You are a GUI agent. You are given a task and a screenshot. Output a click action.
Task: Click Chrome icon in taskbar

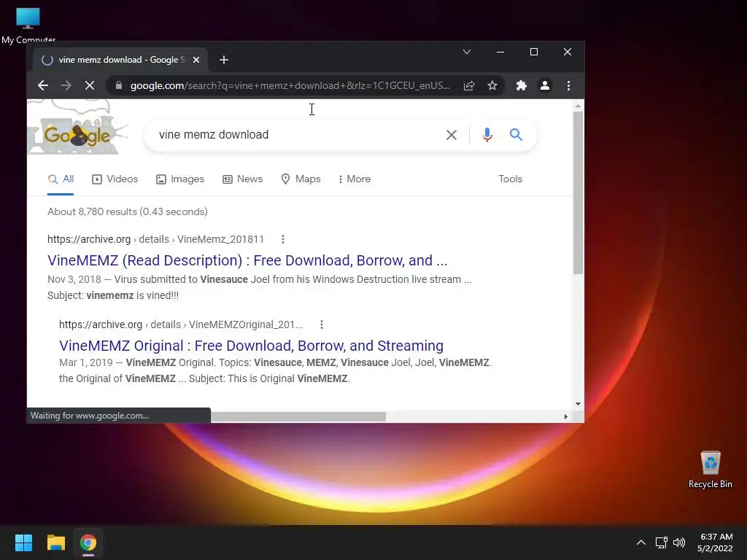click(x=88, y=542)
